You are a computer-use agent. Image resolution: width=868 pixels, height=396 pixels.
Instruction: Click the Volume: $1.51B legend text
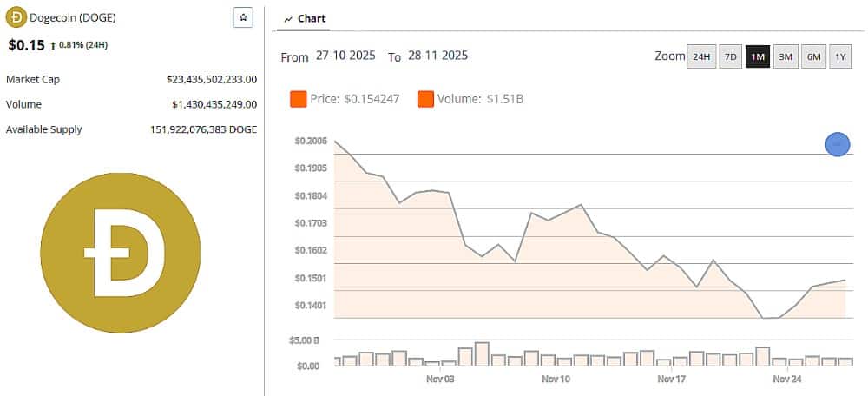coord(481,100)
